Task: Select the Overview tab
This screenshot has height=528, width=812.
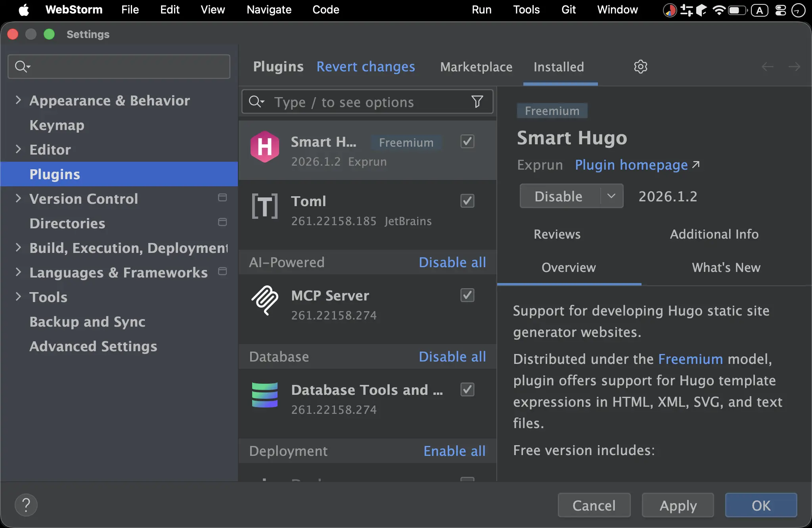Action: point(569,267)
